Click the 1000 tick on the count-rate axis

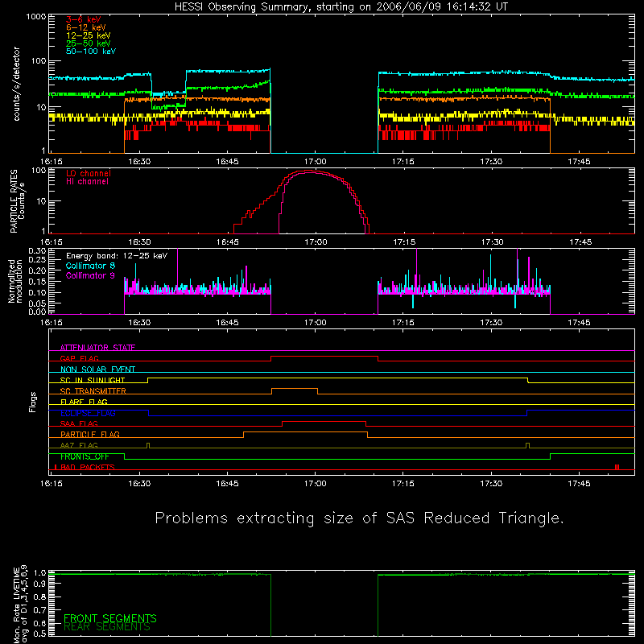pos(35,17)
